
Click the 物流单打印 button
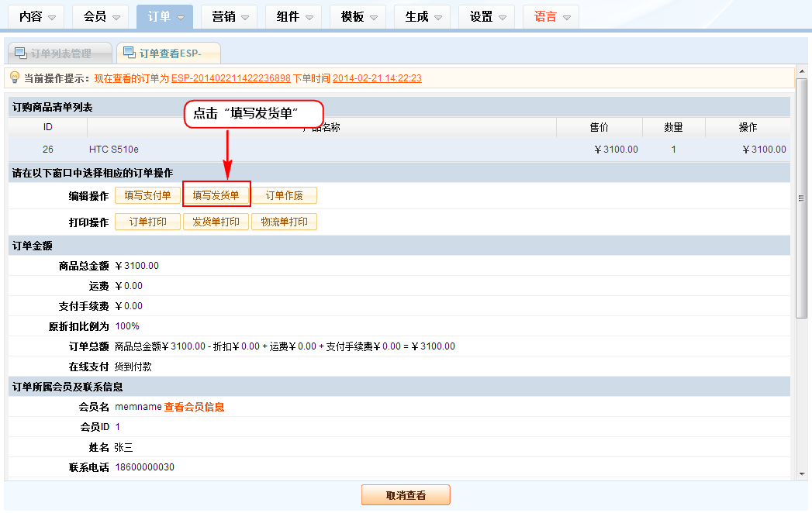284,222
